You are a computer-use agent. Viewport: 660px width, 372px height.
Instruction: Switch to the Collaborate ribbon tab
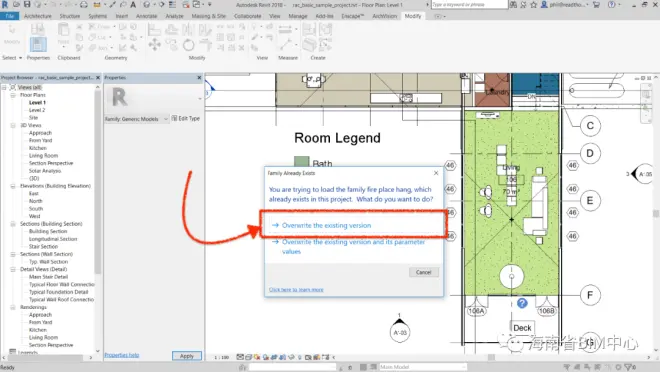(248, 16)
